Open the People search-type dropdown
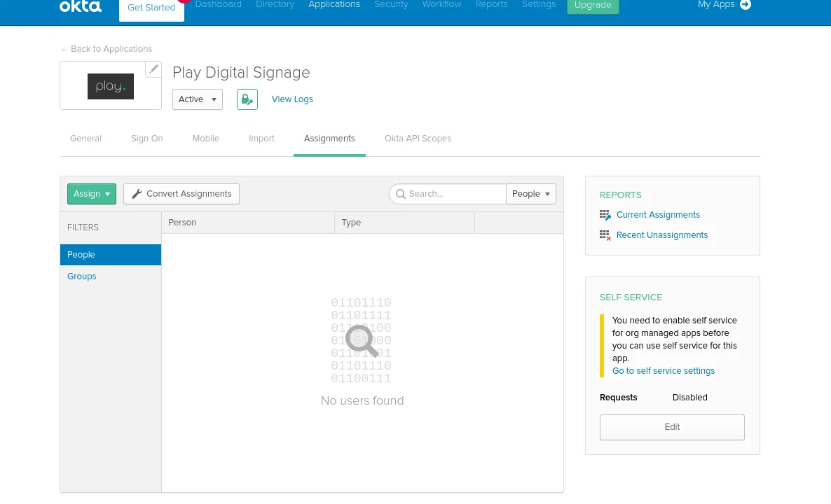Viewport: 831px width, 504px height. pos(531,194)
